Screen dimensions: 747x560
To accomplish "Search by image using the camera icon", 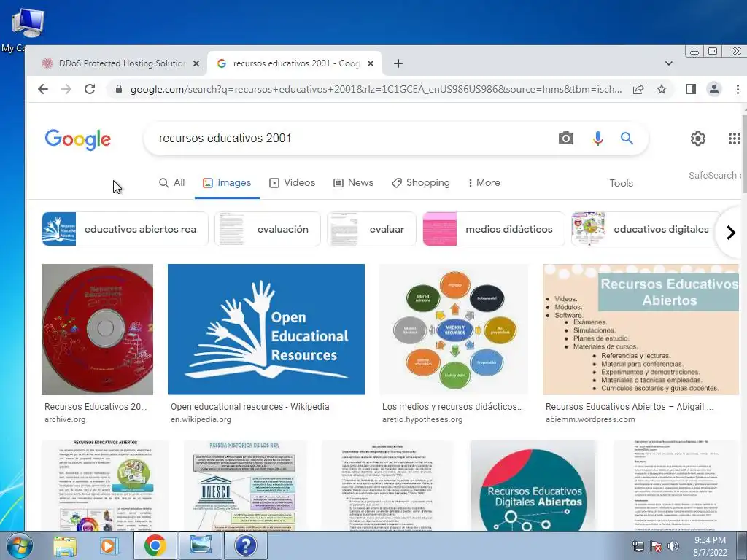I will [x=565, y=138].
